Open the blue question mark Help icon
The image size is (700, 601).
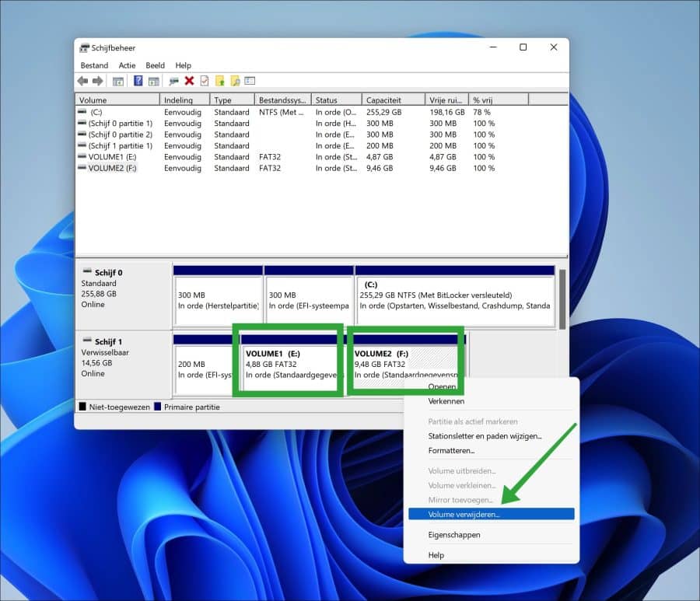[x=138, y=81]
